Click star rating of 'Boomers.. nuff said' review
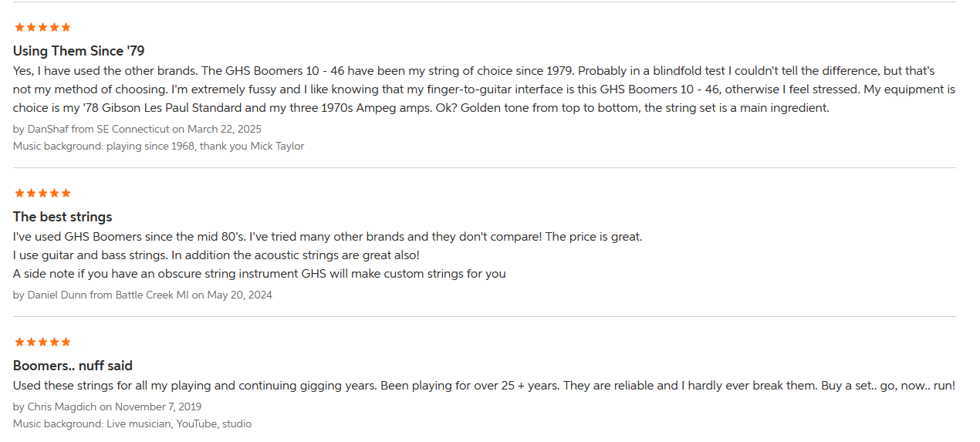The height and width of the screenshot is (442, 980). [42, 342]
